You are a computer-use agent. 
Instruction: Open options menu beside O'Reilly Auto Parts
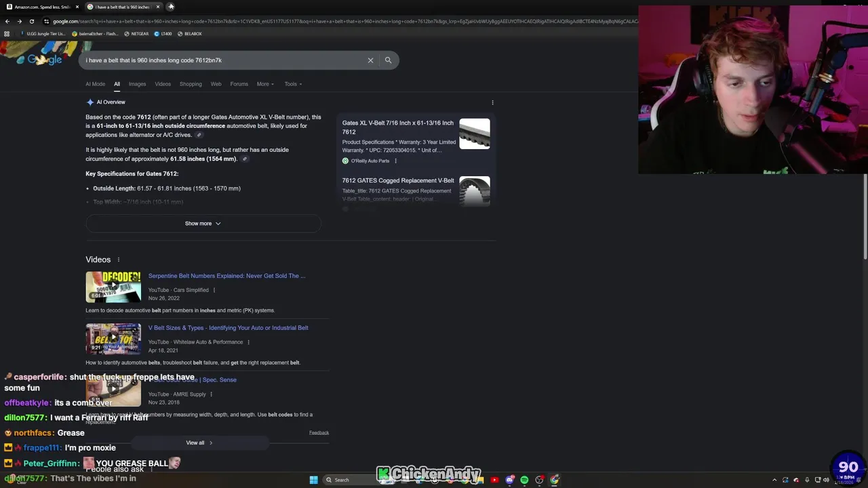395,161
